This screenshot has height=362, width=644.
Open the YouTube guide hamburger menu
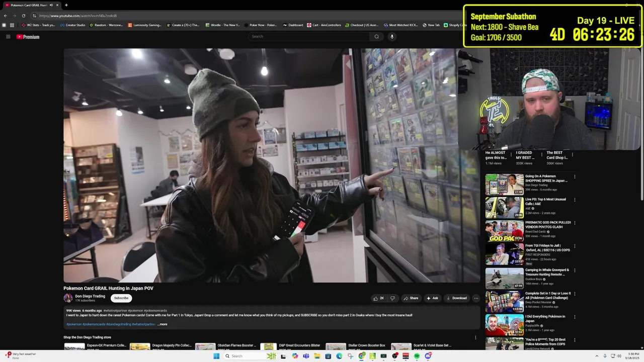click(8, 37)
